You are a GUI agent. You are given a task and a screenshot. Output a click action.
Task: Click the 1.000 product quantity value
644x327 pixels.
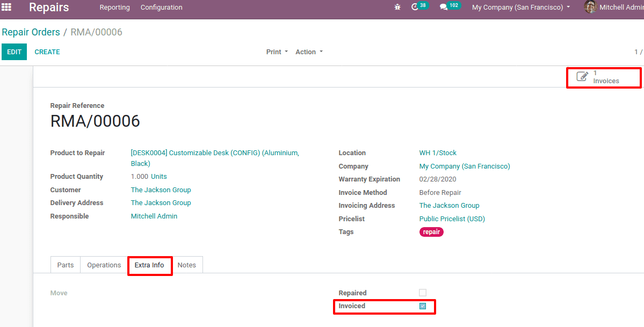point(140,177)
